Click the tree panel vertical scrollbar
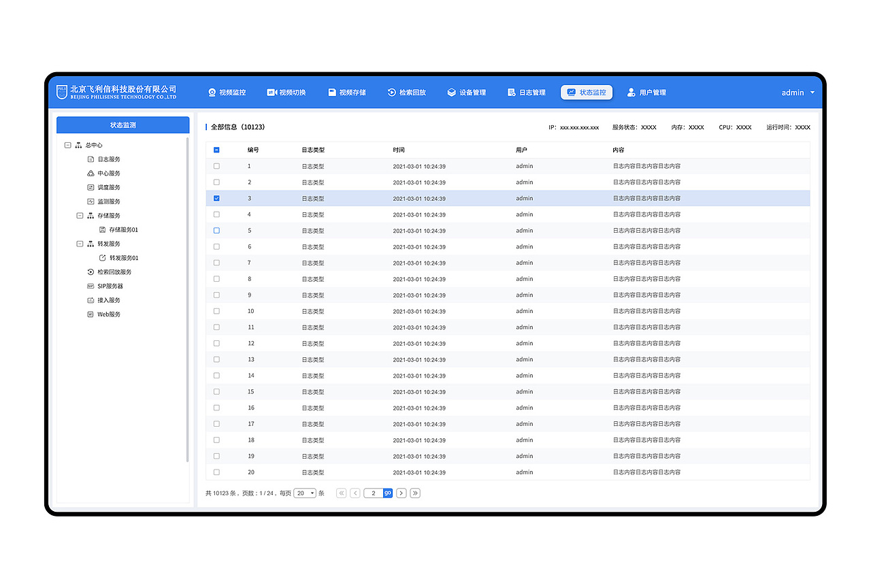 tap(188, 299)
